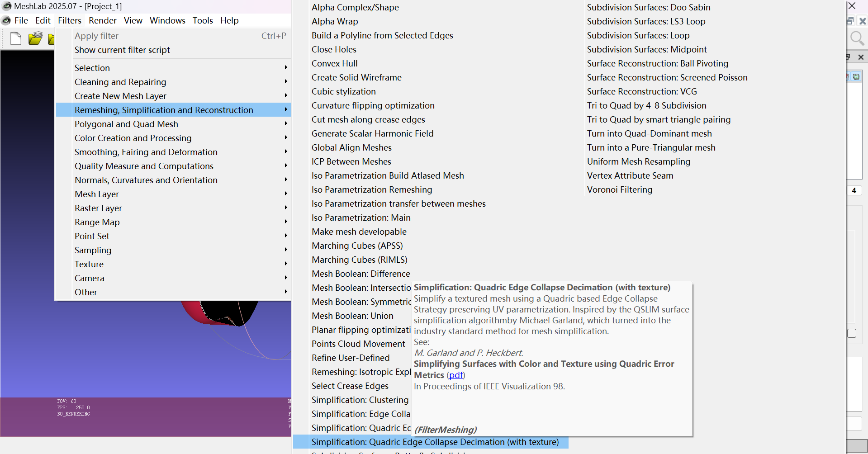
Task: Select the Convex Hull filter
Action: coord(334,63)
